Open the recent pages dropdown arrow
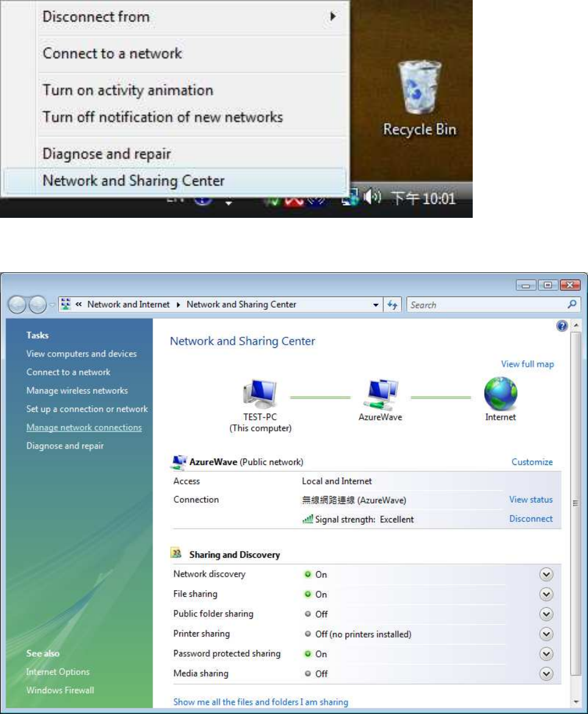The width and height of the screenshot is (588, 714). pyautogui.click(x=52, y=305)
